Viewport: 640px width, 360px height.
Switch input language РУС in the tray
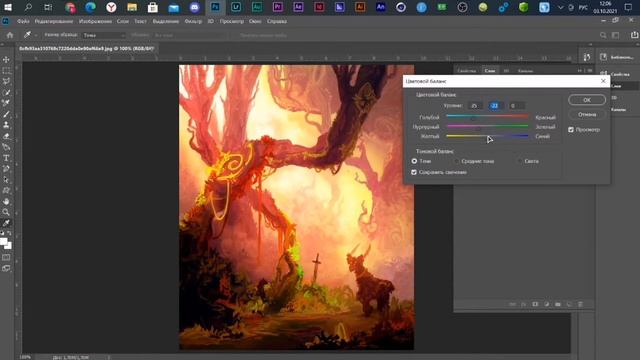(x=583, y=7)
